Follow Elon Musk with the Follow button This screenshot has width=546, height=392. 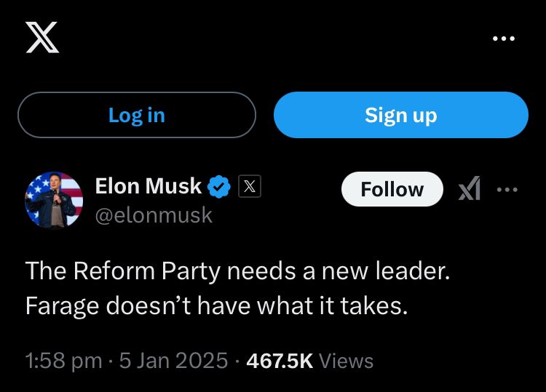click(x=392, y=189)
